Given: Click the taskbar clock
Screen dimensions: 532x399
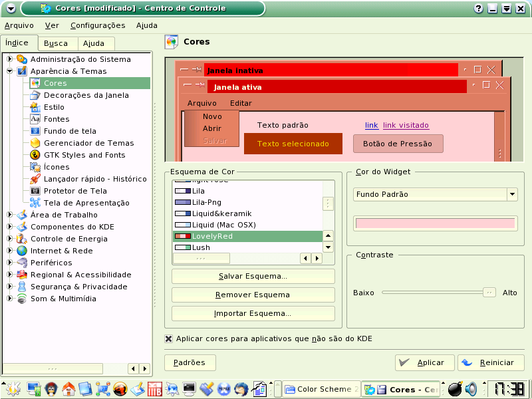Looking at the screenshot, I should 509,389.
